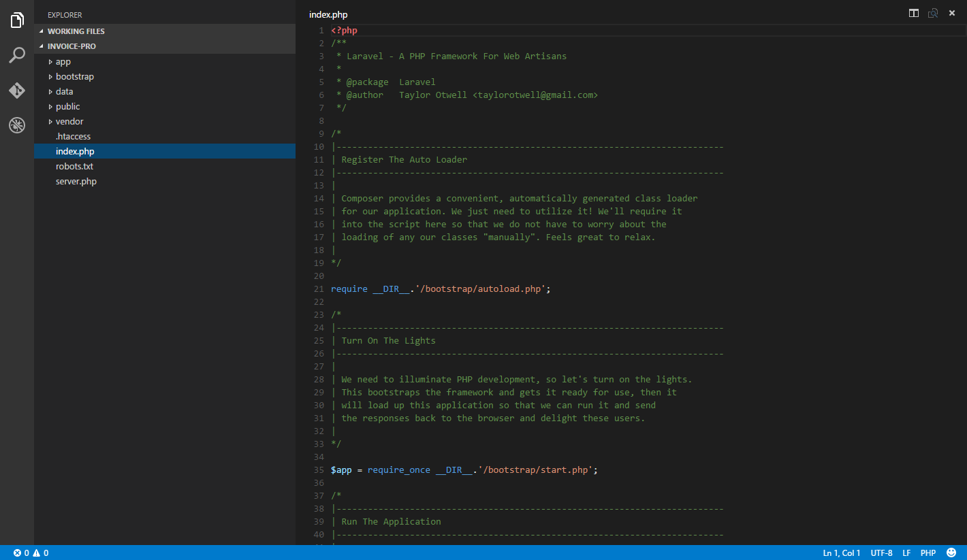Viewport: 967px width, 560px height.
Task: Collapse the INVOICE-PRO project section
Action: [x=165, y=46]
